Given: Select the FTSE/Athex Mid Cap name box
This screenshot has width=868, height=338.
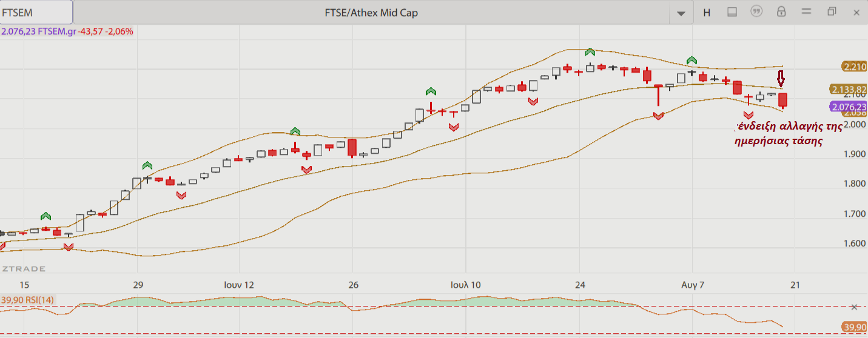Looking at the screenshot, I should [371, 13].
